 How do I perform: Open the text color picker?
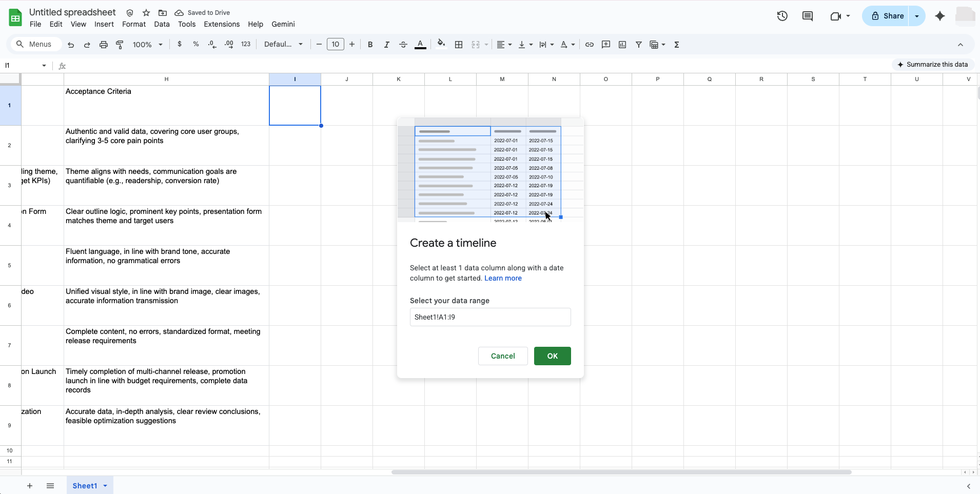tap(420, 45)
